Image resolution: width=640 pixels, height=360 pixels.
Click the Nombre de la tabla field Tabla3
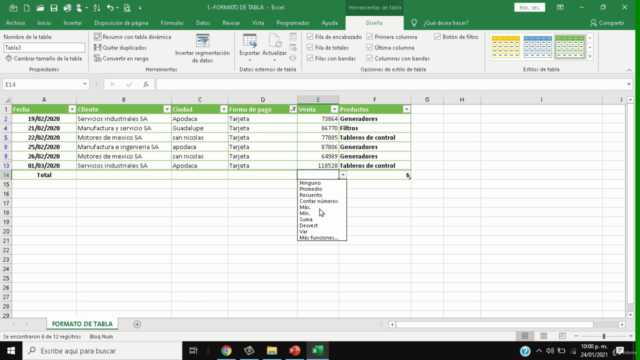click(x=44, y=48)
